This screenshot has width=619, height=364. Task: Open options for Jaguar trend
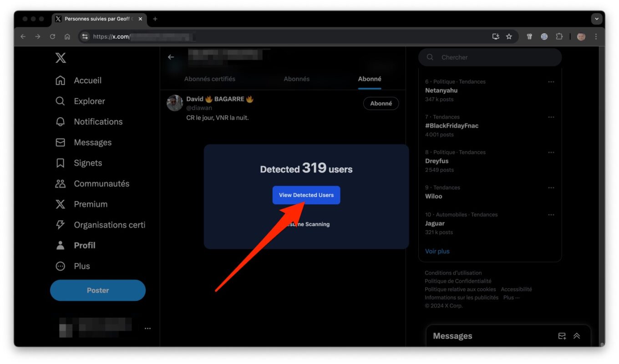point(551,215)
